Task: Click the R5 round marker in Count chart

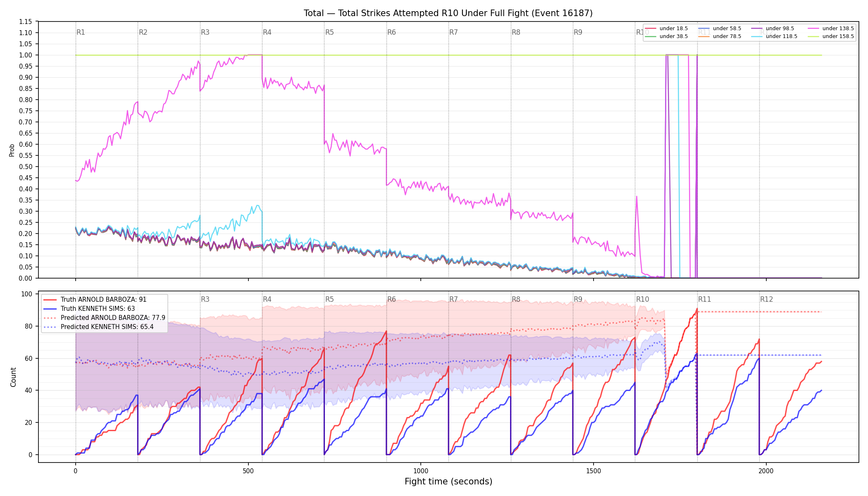Action: coord(329,299)
